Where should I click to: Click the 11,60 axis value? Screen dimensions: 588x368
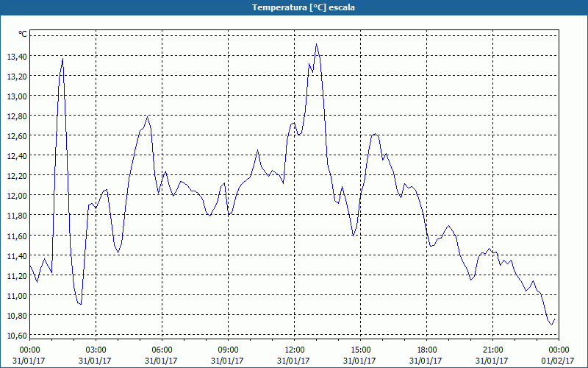(x=17, y=236)
